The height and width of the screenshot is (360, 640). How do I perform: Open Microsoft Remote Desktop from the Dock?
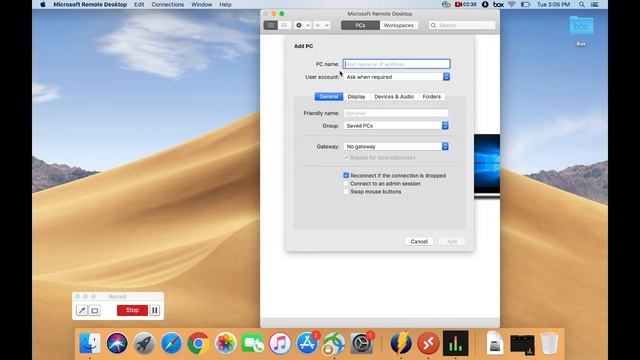click(x=428, y=343)
